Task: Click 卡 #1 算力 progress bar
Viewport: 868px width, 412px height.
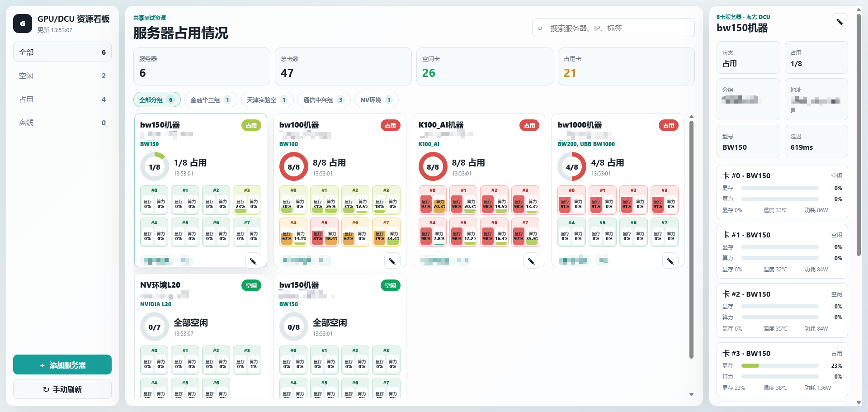Action: coord(780,258)
